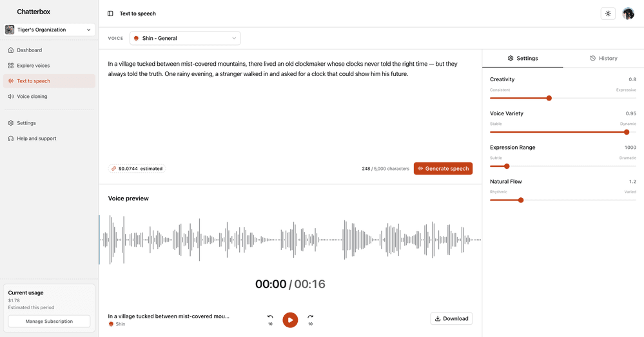Open Explore voices page
The width and height of the screenshot is (644, 337).
click(49, 66)
